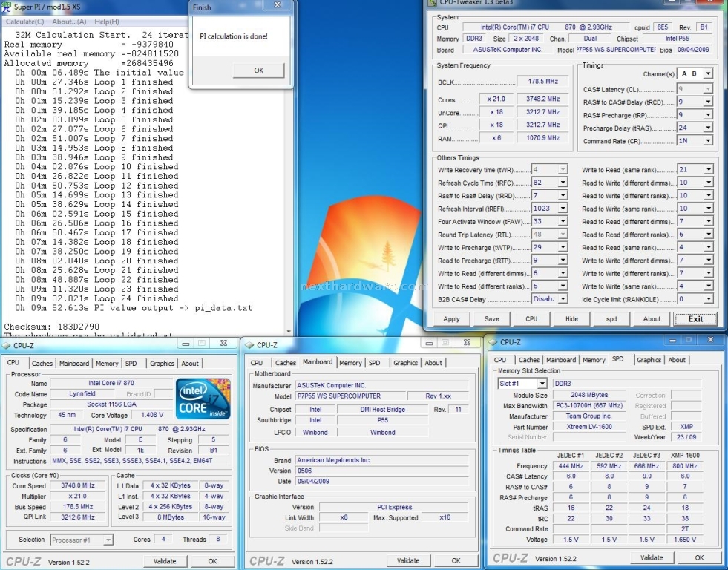Open the Refresh Cycle Time (tRFC) dropdown

(563, 183)
